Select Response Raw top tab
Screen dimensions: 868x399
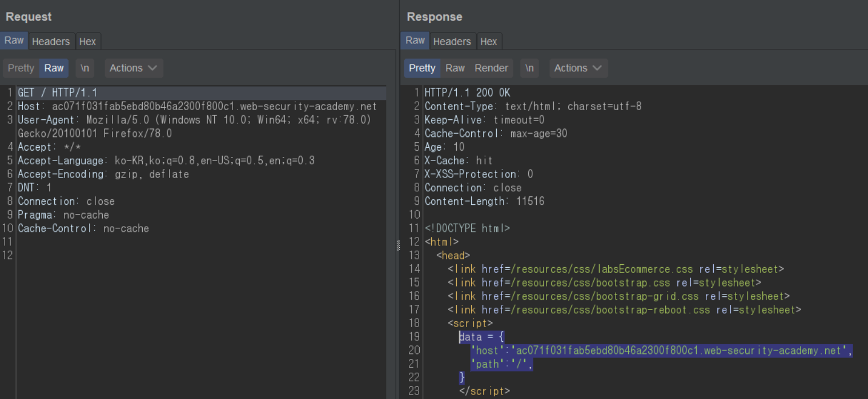[415, 41]
